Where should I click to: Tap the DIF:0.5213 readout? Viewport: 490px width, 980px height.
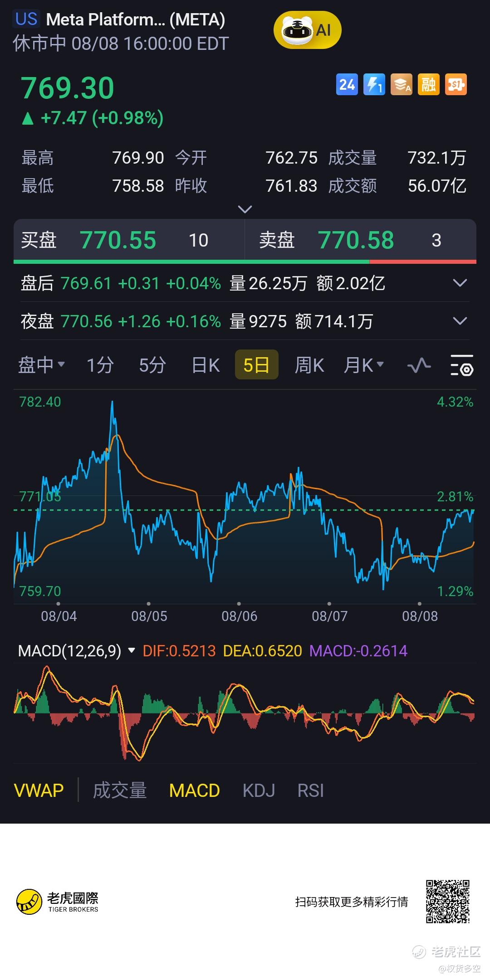tap(179, 651)
